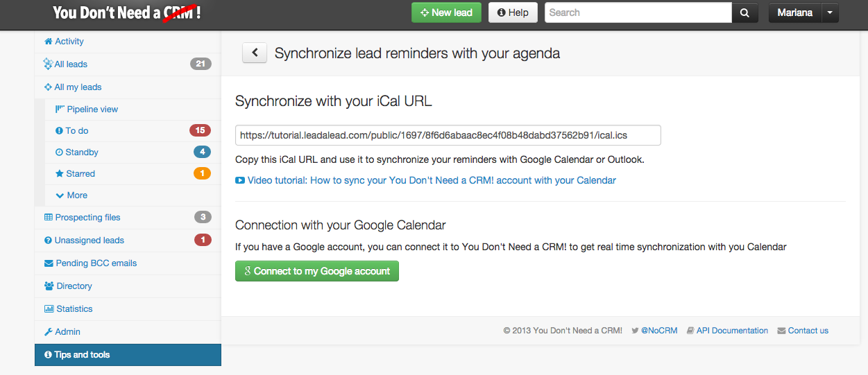This screenshot has width=868, height=375.
Task: Click the You Don't Need a CRM logo
Action: click(x=127, y=12)
